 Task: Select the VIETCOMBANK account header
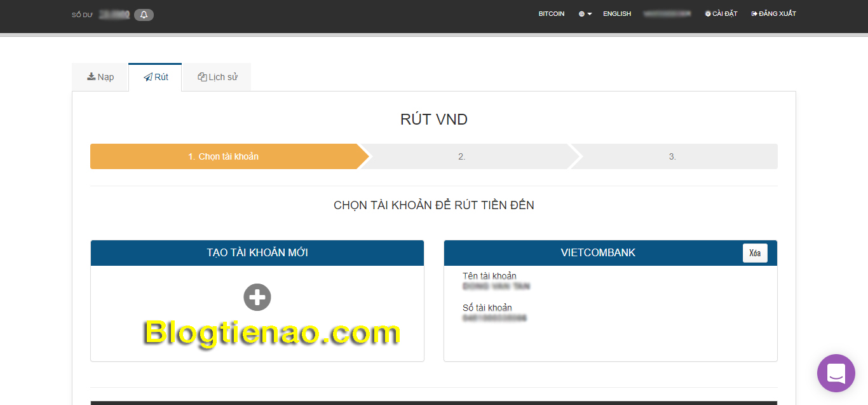(597, 253)
